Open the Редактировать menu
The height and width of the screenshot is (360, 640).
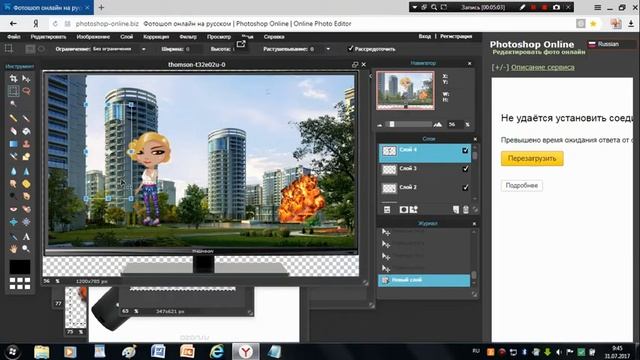pos(48,37)
